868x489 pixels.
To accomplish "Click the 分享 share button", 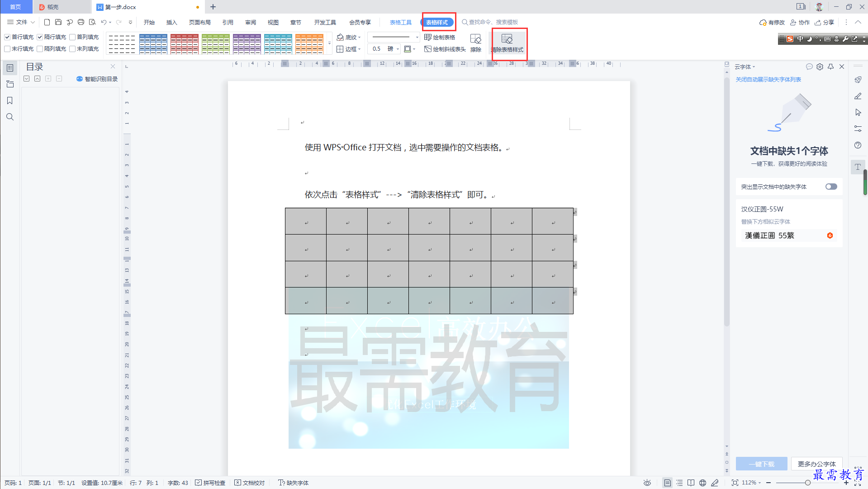I will pyautogui.click(x=825, y=22).
